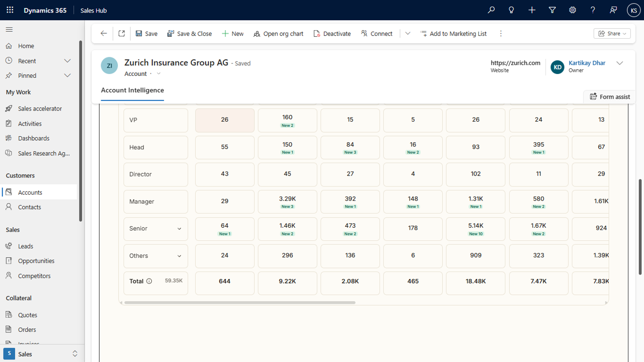Click the Head row label cell
644x362 pixels.
coord(156,147)
